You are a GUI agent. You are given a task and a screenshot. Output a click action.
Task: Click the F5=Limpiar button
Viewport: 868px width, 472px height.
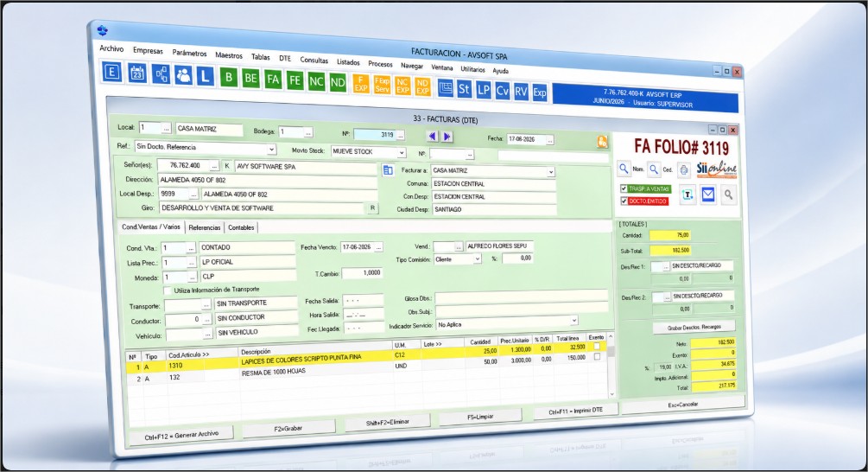click(x=480, y=416)
